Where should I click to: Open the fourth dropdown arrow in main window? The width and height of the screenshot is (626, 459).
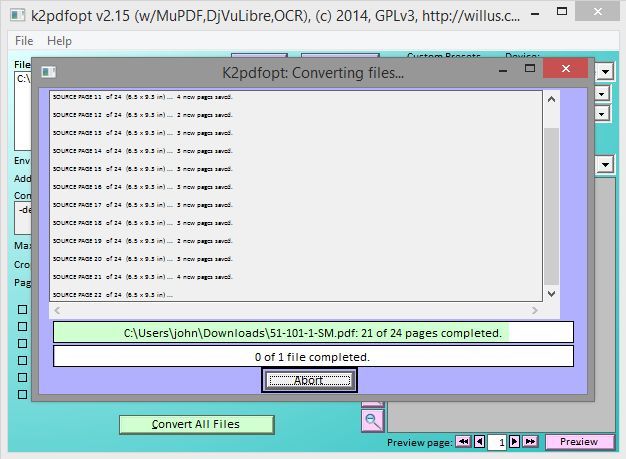pyautogui.click(x=605, y=164)
